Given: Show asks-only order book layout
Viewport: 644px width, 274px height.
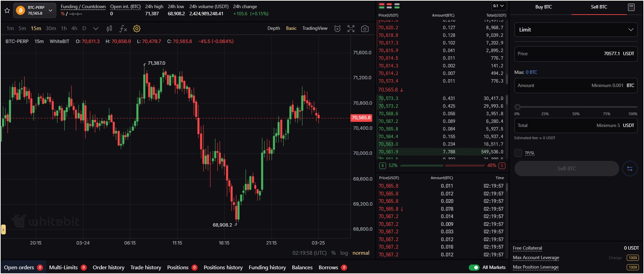Looking at the screenshot, I should click(x=389, y=6).
